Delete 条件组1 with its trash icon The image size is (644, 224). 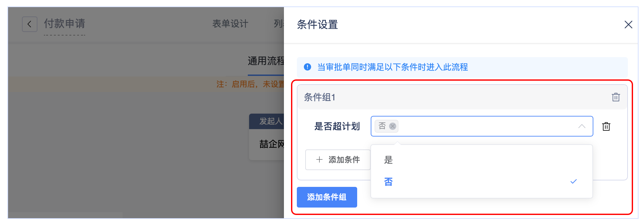point(616,97)
